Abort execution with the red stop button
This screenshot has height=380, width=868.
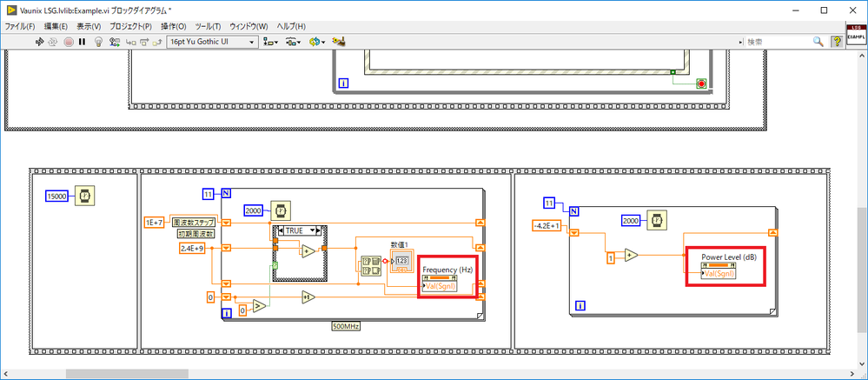(x=69, y=42)
